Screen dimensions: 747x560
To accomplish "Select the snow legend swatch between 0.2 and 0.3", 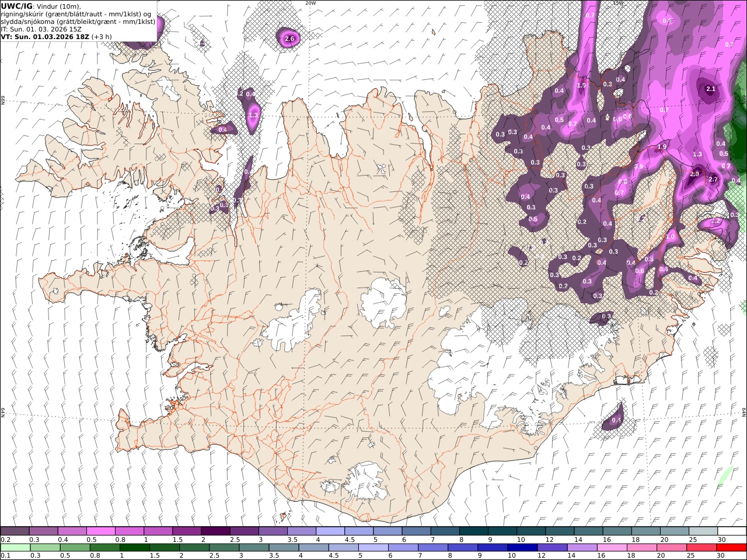I will 15,531.
